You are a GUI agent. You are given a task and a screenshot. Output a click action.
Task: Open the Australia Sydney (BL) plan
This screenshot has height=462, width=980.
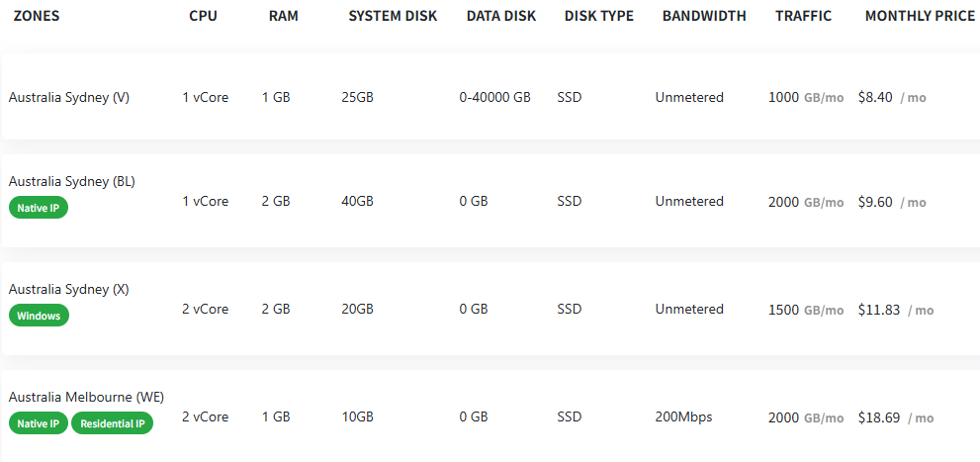[x=72, y=182]
